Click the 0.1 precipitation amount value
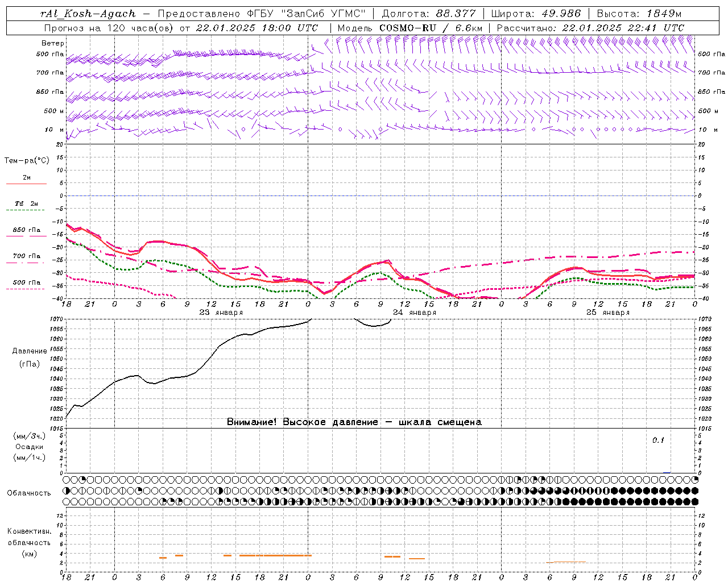This screenshot has width=728, height=582. 658,440
